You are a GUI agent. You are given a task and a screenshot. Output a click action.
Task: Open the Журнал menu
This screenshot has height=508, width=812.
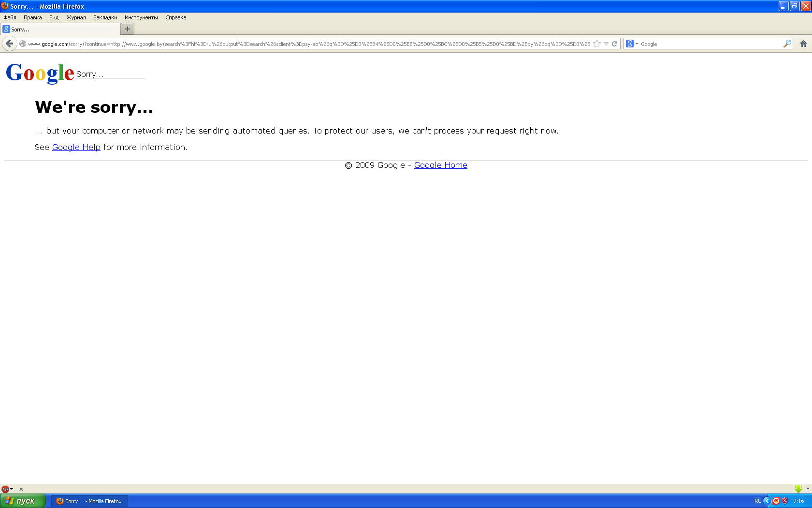coord(76,17)
